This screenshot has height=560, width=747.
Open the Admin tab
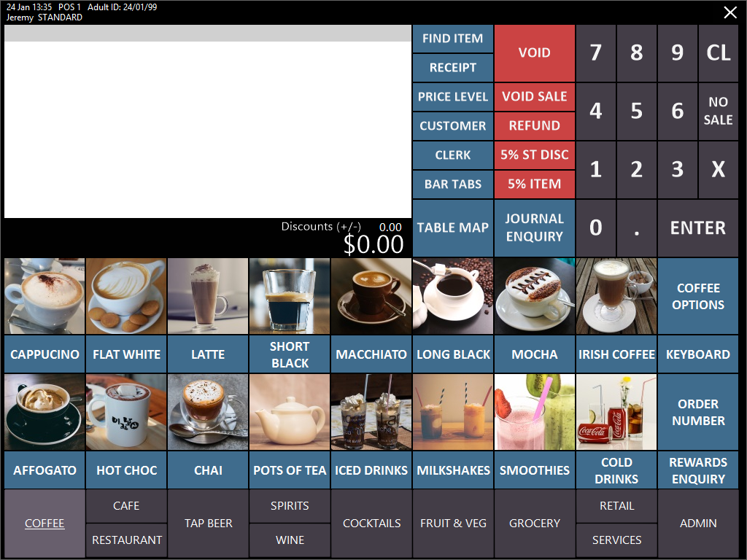698,524
